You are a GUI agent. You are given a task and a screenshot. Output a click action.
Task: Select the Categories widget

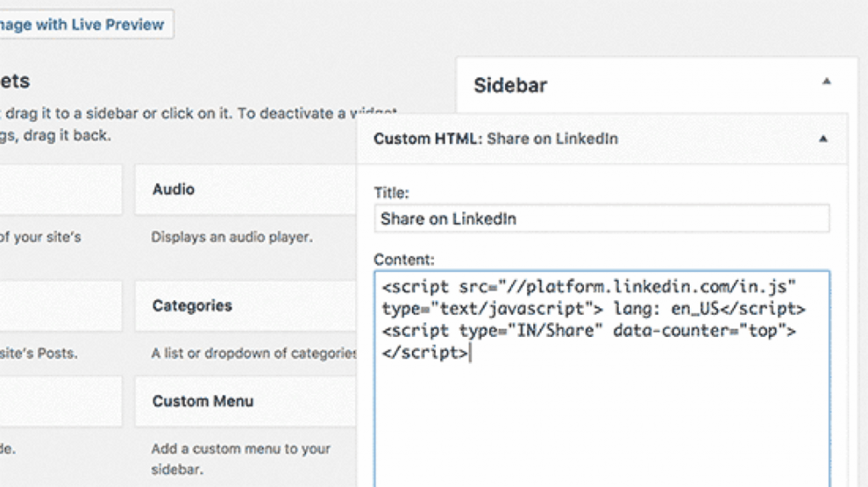(x=245, y=305)
